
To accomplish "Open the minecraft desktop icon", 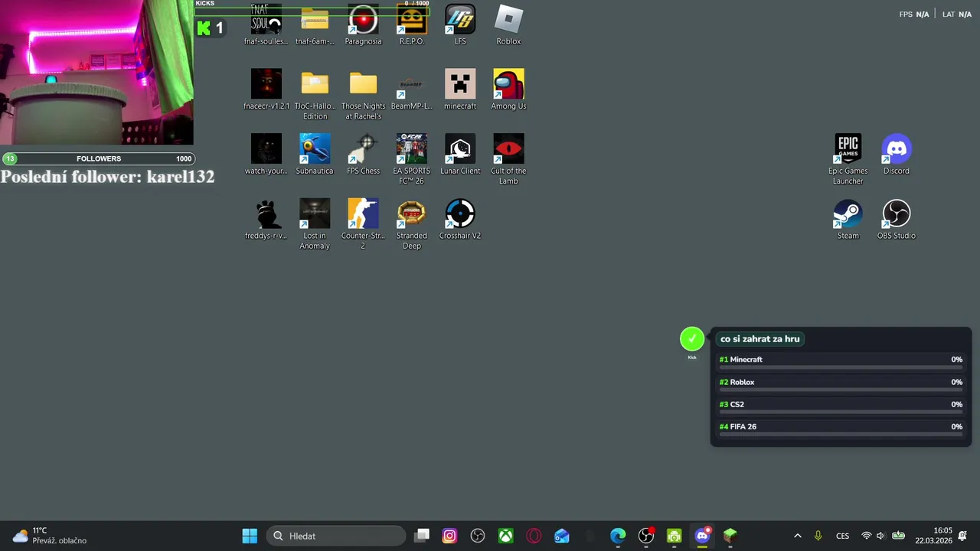I will pyautogui.click(x=460, y=90).
